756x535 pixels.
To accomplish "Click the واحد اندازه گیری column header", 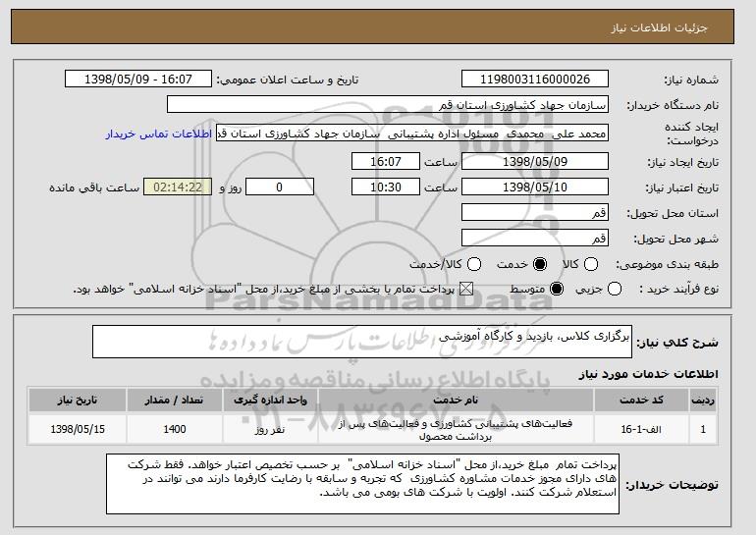I will coord(270,401).
